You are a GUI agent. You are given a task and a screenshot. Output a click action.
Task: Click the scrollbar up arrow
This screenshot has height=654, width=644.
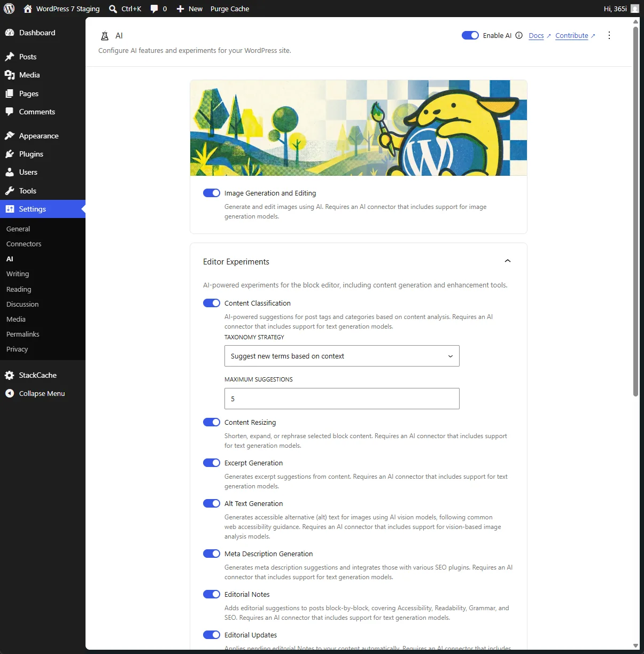(635, 22)
